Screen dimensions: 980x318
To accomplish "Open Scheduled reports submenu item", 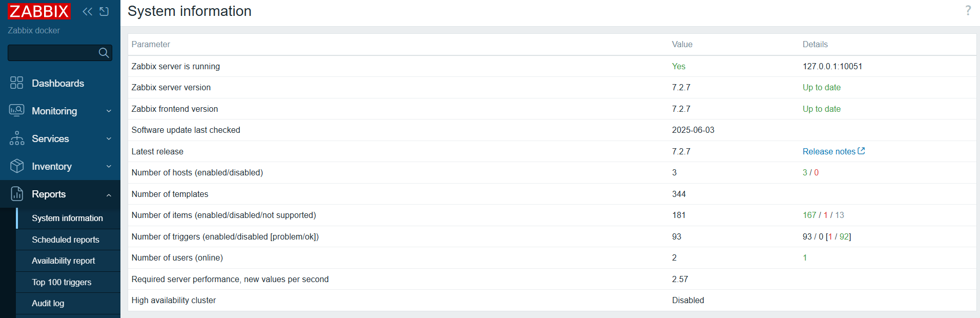I will 66,240.
